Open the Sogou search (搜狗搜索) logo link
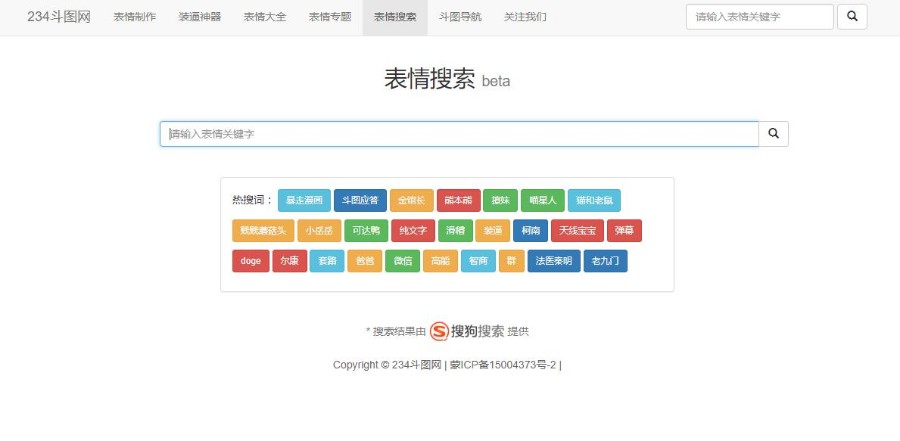The height and width of the screenshot is (441, 900). pyautogui.click(x=467, y=331)
